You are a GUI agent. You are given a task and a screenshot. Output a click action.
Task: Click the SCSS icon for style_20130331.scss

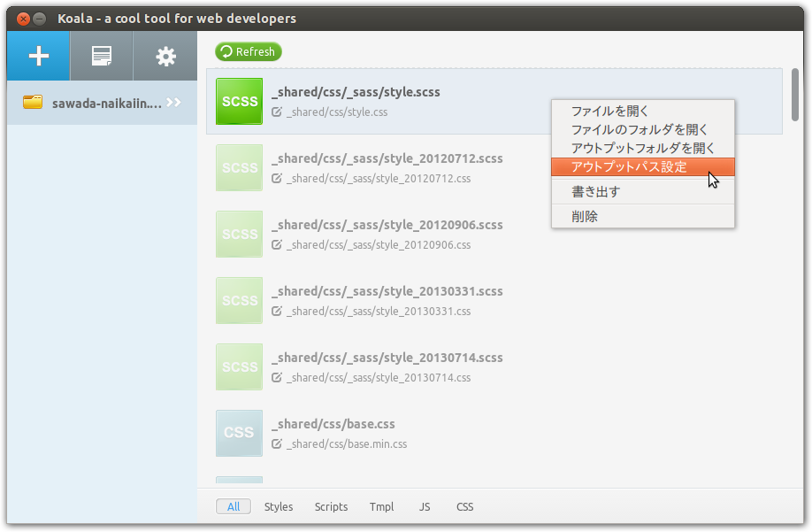[x=239, y=300]
